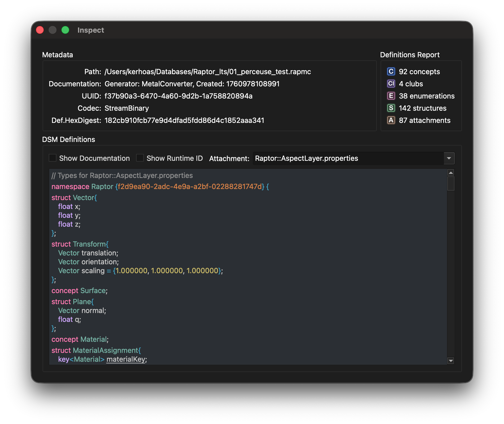Click the attachments 'A' icon
This screenshot has width=504, height=424.
point(391,120)
